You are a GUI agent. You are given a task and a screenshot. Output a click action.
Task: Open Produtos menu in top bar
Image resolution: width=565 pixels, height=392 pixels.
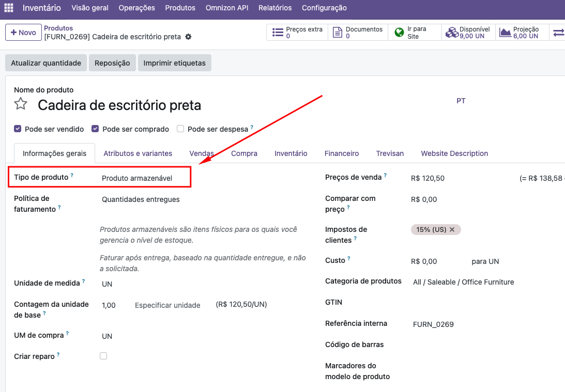[x=180, y=8]
